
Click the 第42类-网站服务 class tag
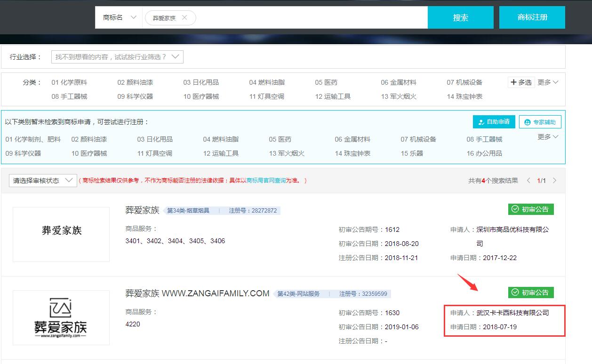298,294
